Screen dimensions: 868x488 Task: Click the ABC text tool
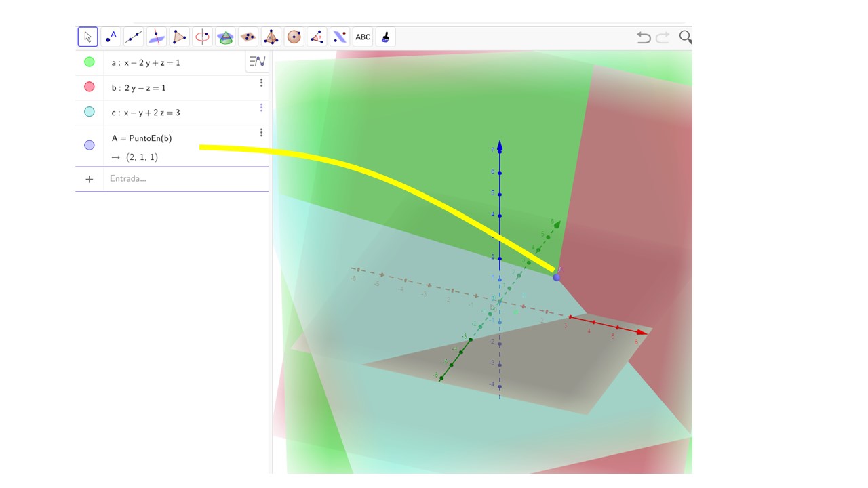point(363,37)
